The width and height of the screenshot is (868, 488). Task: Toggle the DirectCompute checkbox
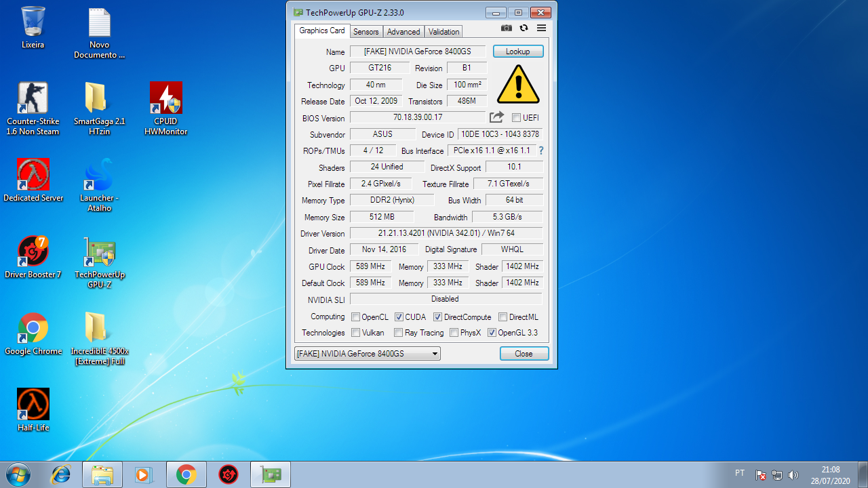438,317
